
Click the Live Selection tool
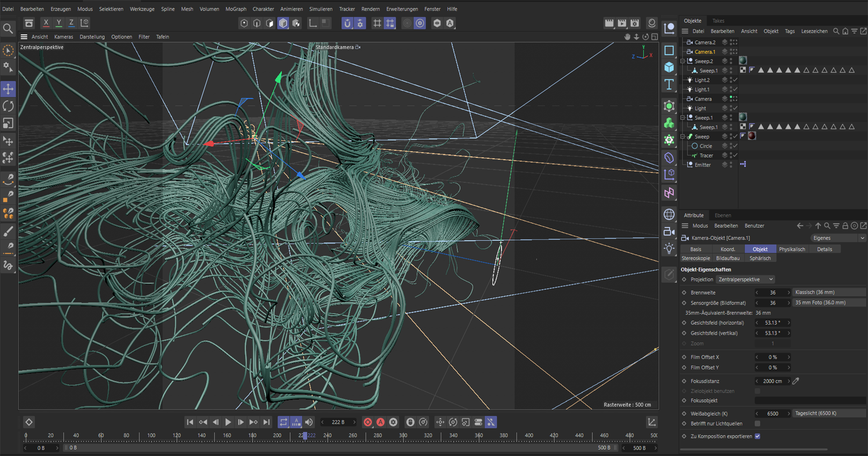pos(8,51)
